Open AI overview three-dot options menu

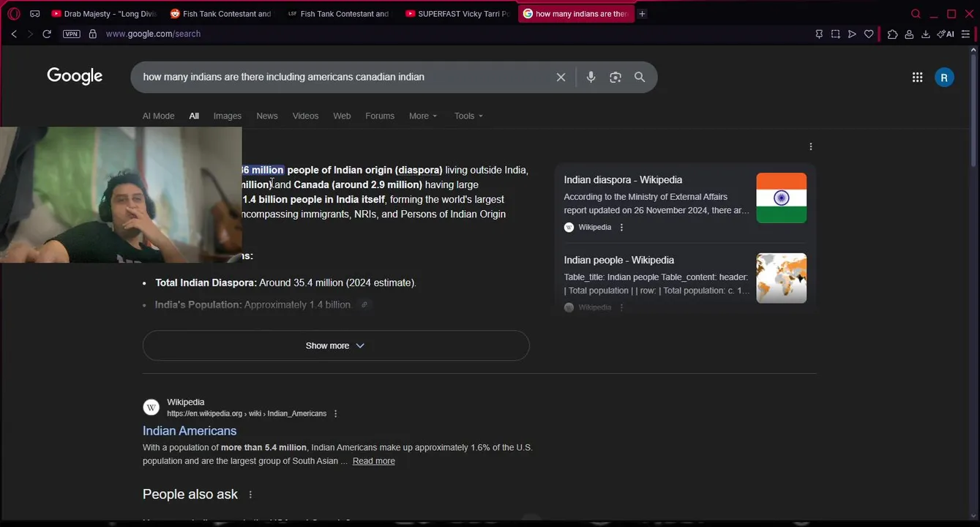click(811, 146)
